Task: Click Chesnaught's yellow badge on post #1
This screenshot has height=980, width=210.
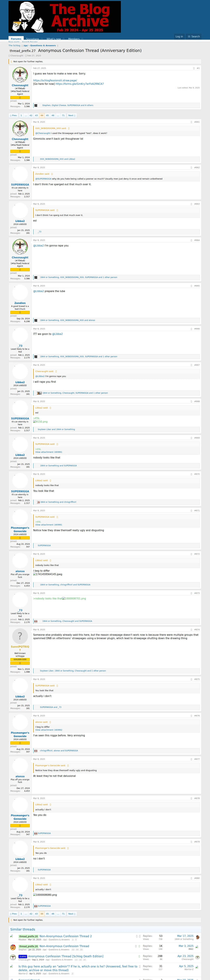Action: click(20, 98)
